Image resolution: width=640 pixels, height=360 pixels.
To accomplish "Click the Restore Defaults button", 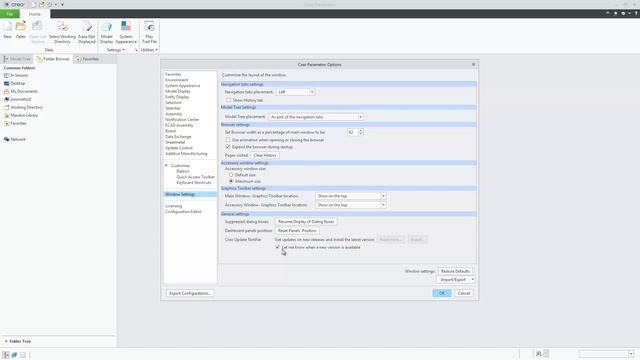I will [455, 271].
